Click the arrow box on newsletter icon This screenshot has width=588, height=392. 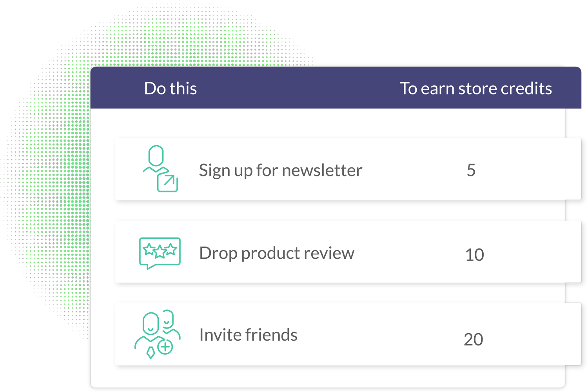tap(168, 182)
